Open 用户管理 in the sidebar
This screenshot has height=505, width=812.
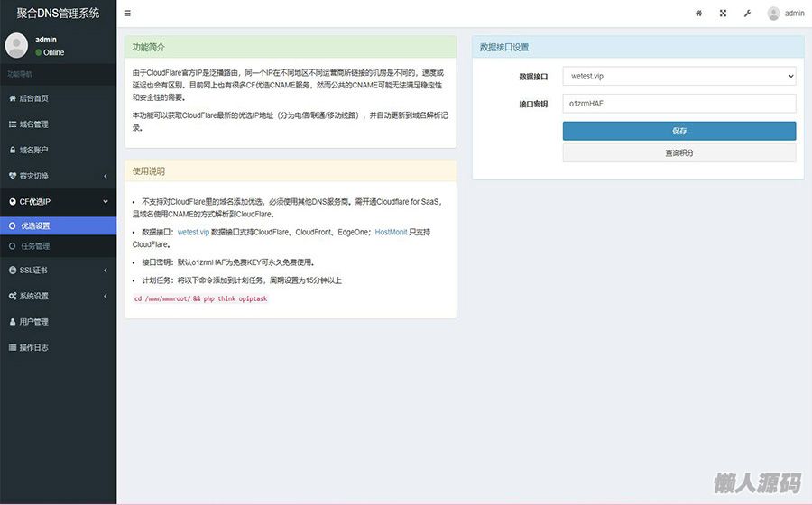click(x=34, y=322)
